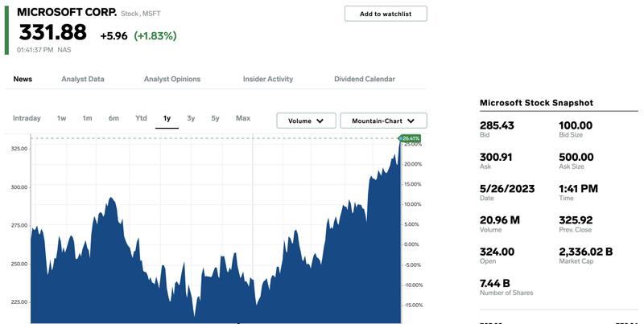Go to the Insider Activity tab
The height and width of the screenshot is (324, 644).
click(x=268, y=79)
